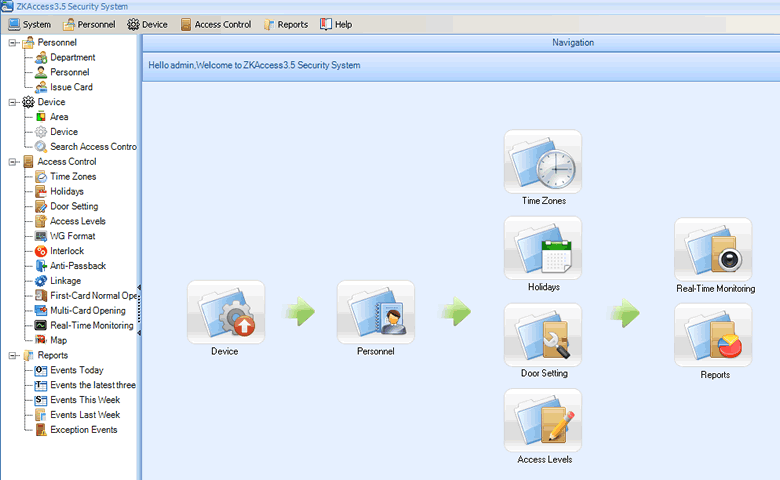Open the Personnel menu

point(89,24)
